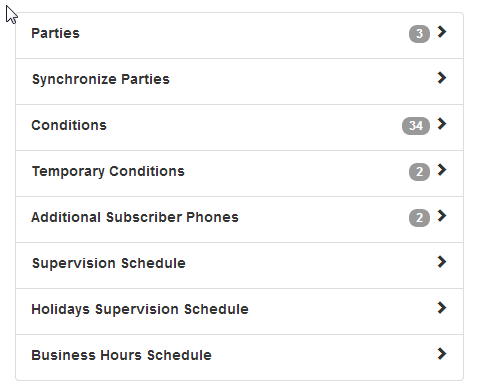Click the chevron arrow beside Conditions
This screenshot has width=484, height=389.
(x=442, y=124)
